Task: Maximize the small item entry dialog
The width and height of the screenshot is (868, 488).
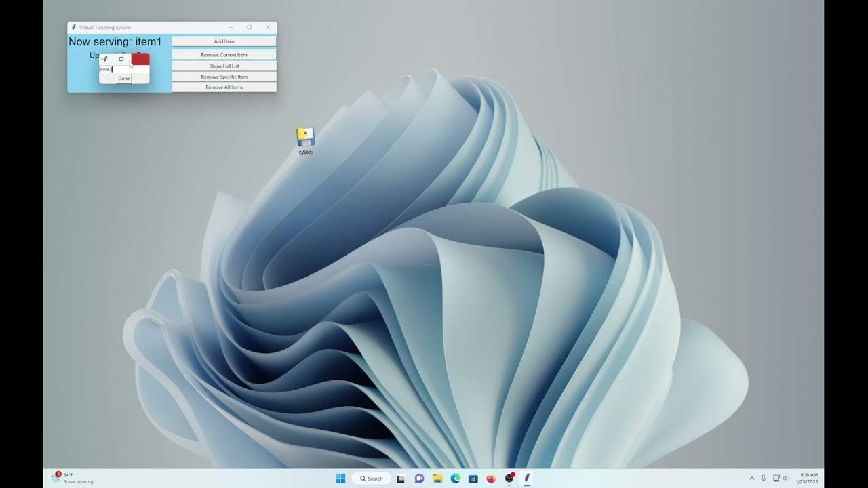Action: pyautogui.click(x=121, y=59)
